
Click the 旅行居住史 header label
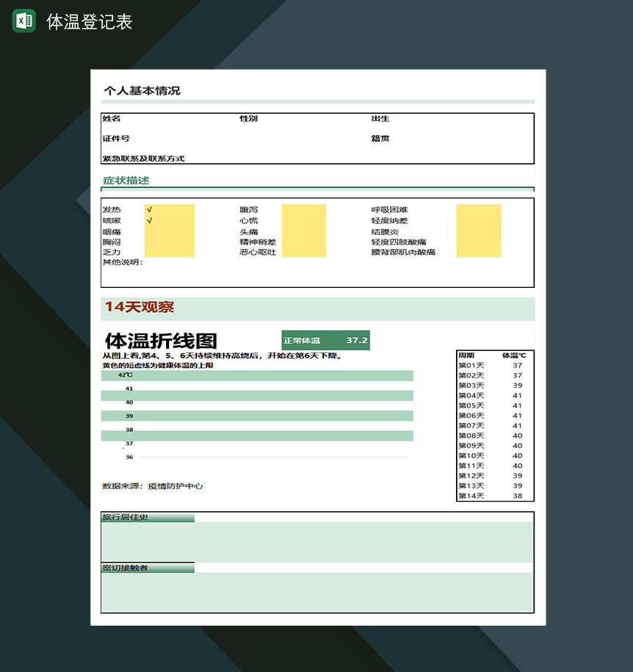126,517
